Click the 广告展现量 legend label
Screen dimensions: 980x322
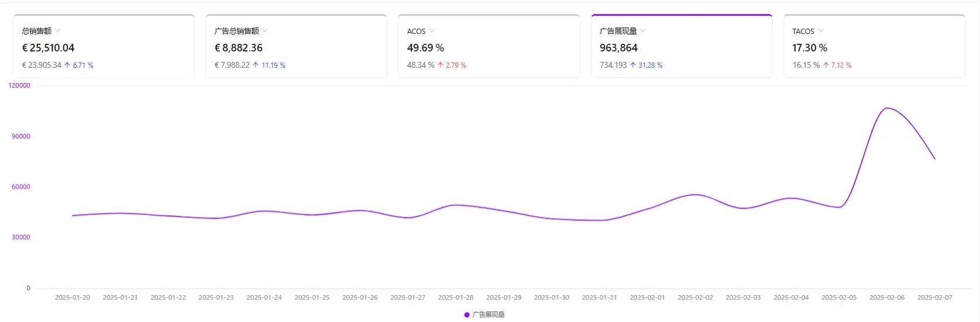tap(489, 314)
